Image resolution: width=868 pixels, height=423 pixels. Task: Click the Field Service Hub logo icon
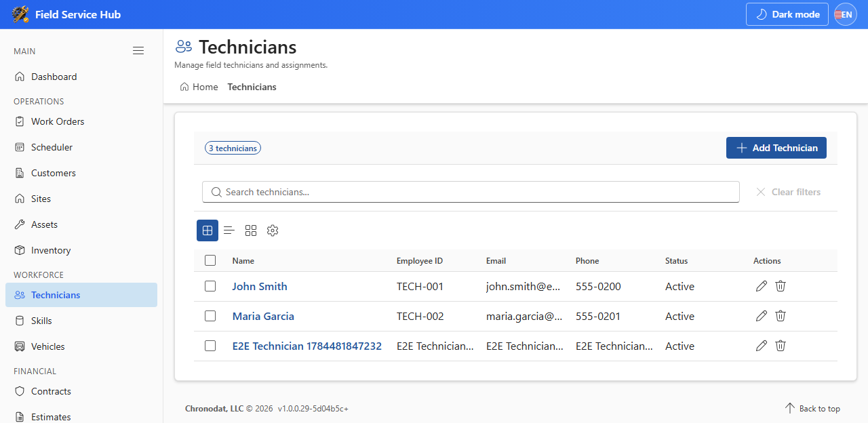pyautogui.click(x=20, y=14)
